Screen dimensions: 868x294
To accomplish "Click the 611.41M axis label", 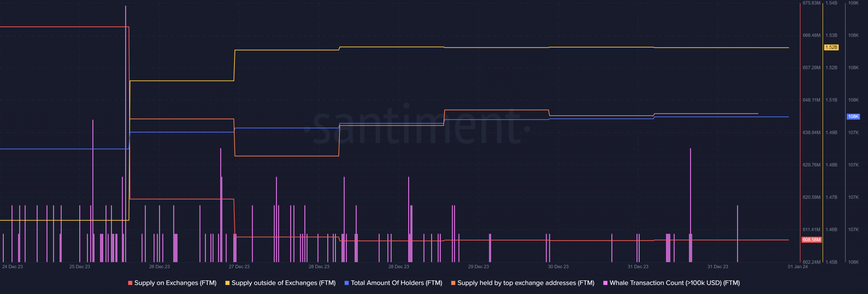I will click(811, 230).
